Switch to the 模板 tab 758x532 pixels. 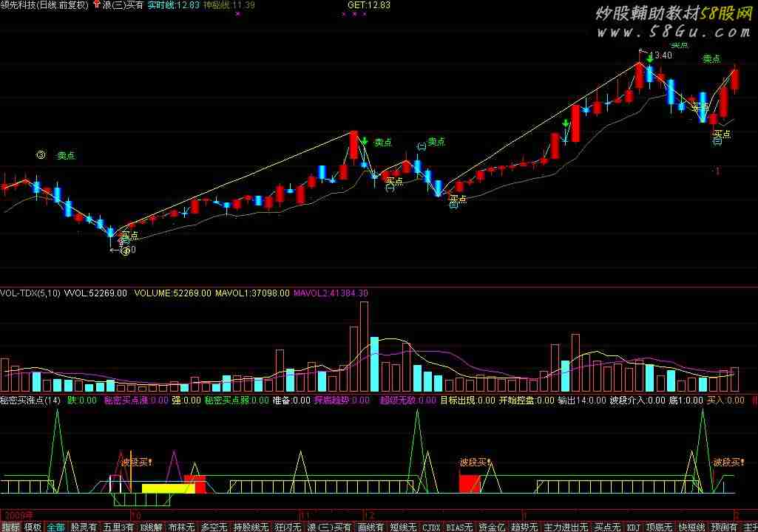[33, 527]
